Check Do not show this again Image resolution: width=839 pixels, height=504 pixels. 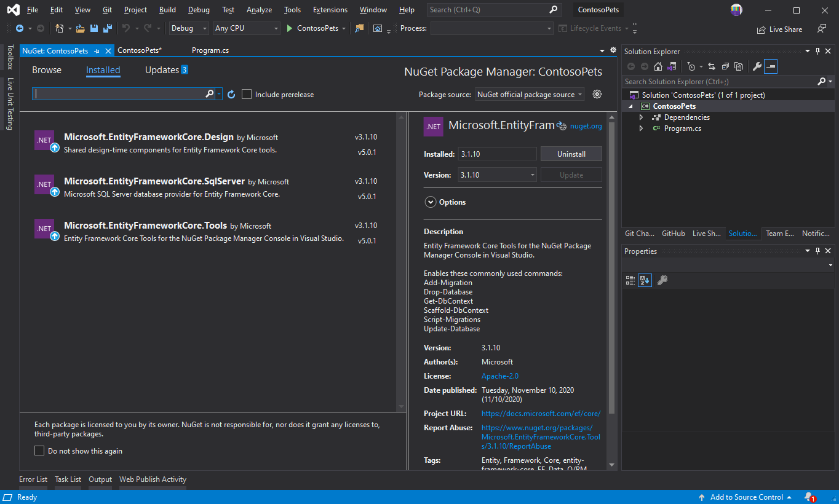pos(39,451)
